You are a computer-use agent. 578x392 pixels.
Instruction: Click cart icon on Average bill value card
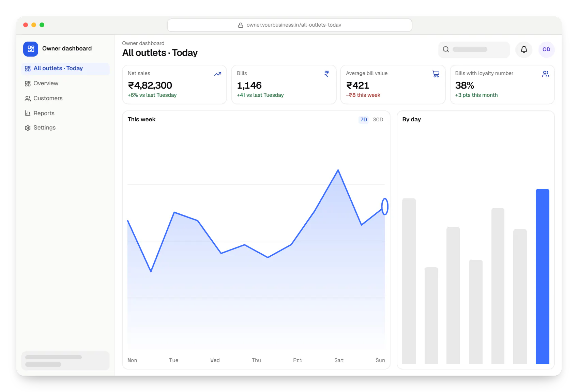(x=436, y=74)
